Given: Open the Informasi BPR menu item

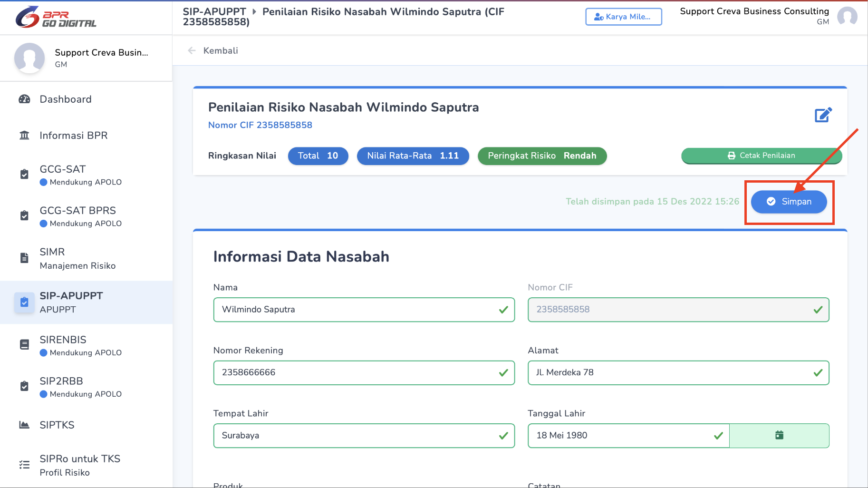Looking at the screenshot, I should point(86,136).
